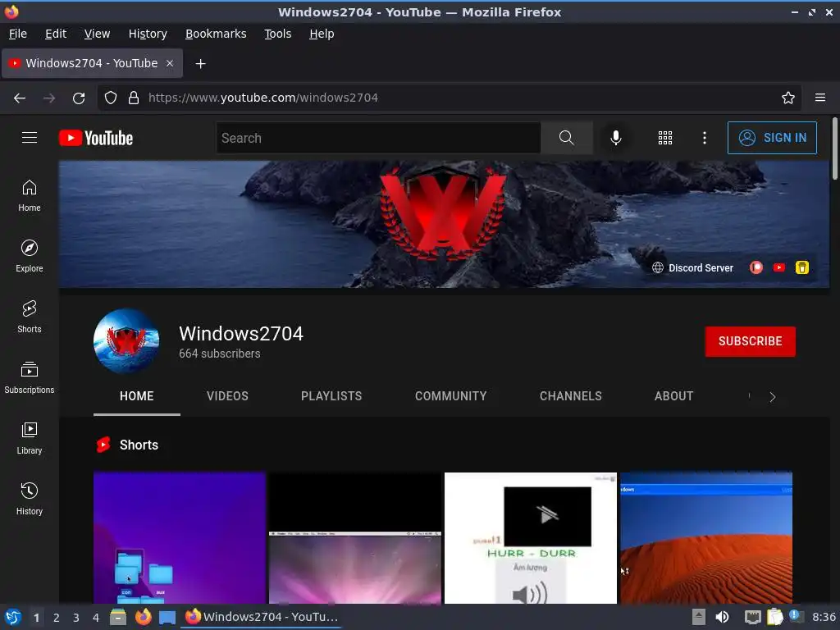The height and width of the screenshot is (630, 840).
Task: Open the system start menu icon
Action: tap(13, 617)
